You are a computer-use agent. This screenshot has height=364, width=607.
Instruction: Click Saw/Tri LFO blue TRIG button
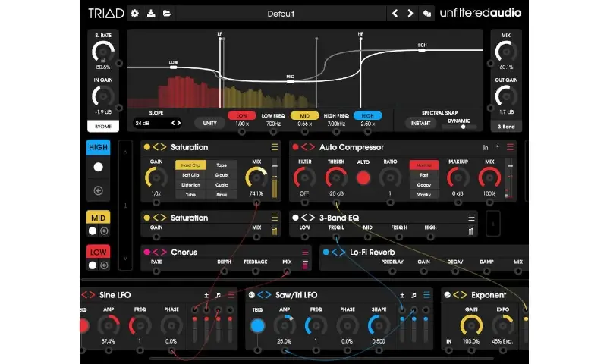point(257,326)
